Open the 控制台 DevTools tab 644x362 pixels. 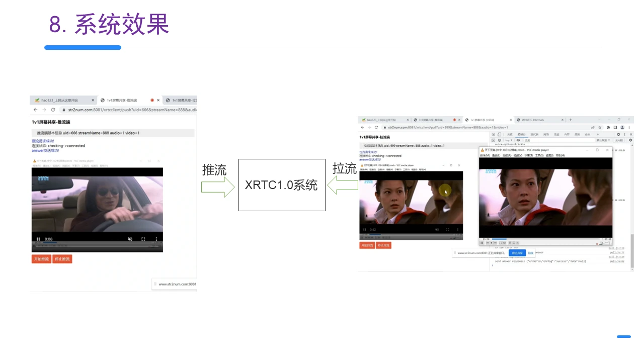[521, 134]
